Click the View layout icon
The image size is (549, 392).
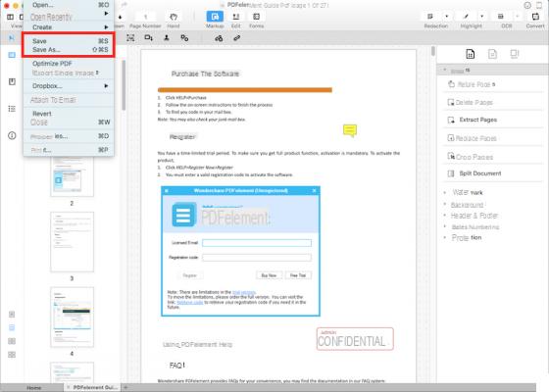click(10, 17)
